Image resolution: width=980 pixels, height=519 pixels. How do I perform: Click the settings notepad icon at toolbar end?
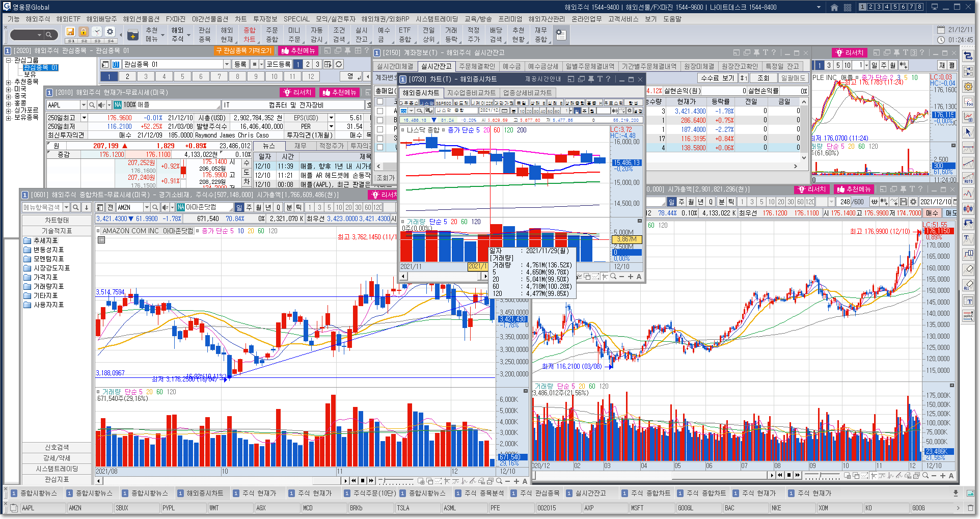560,35
